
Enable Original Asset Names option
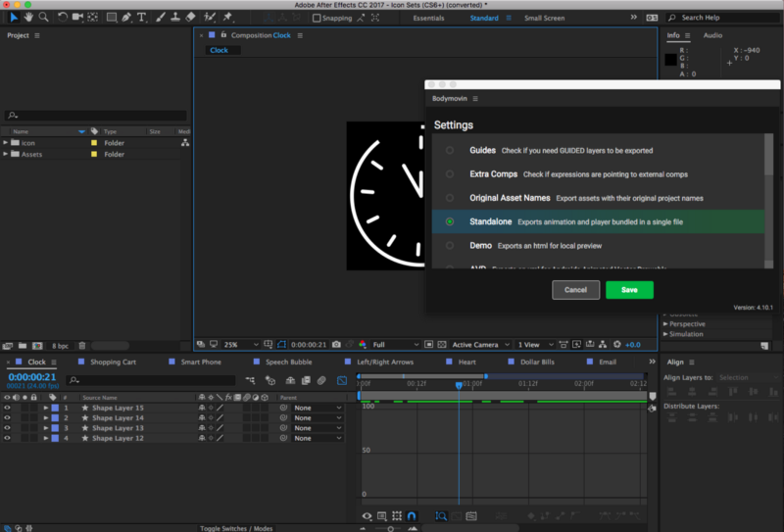click(x=450, y=198)
